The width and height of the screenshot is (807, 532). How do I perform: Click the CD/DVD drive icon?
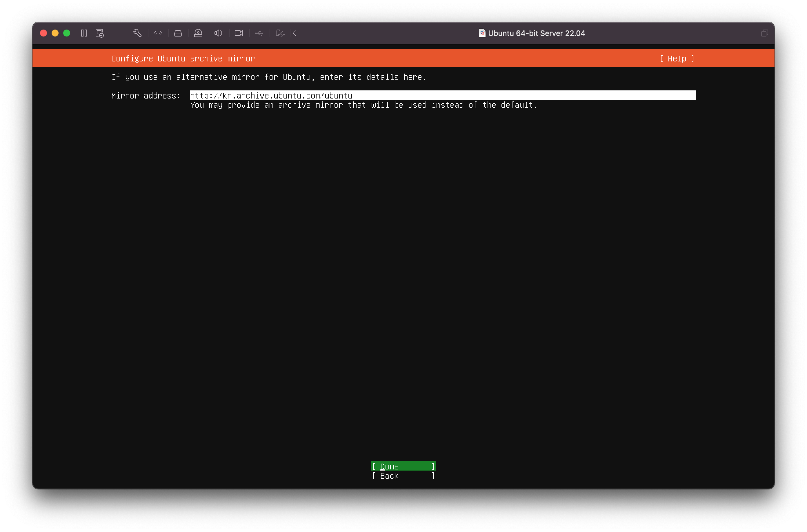click(x=198, y=33)
